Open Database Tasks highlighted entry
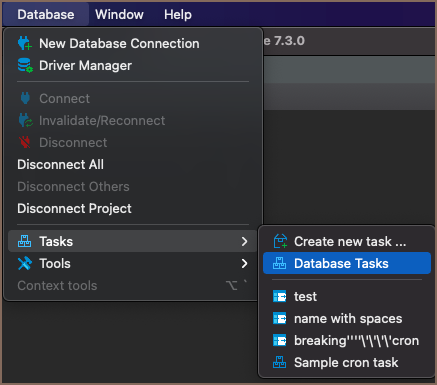 click(347, 263)
